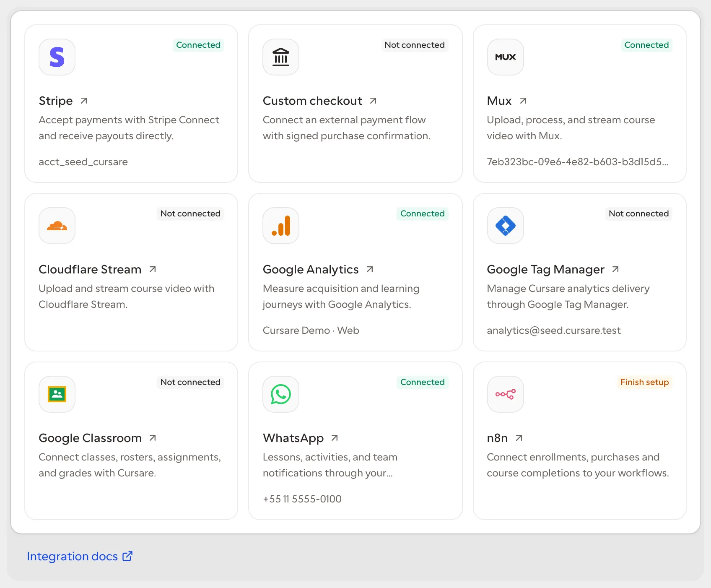Open the arrow icon next to Stripe

point(84,101)
